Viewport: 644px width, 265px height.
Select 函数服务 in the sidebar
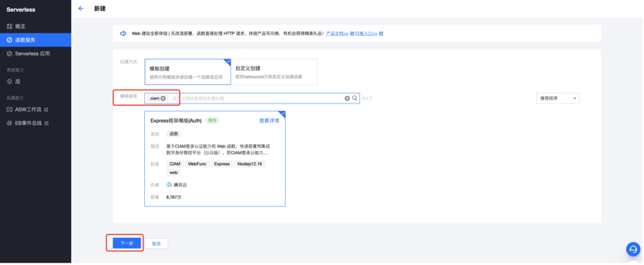pos(35,40)
